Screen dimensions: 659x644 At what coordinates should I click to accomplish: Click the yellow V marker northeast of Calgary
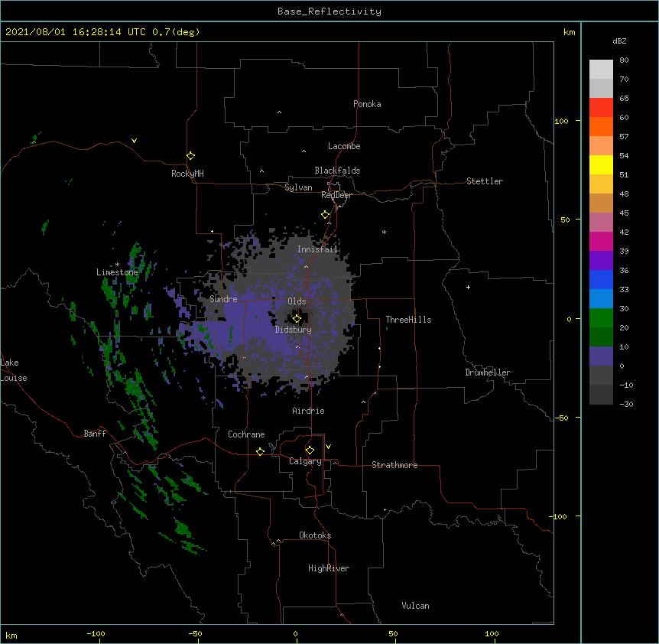point(328,447)
